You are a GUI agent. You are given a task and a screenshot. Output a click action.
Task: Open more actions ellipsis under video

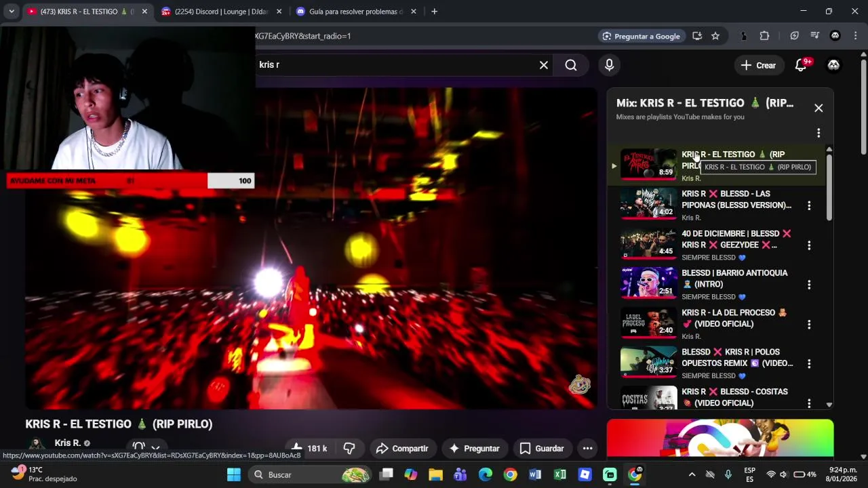(x=588, y=448)
